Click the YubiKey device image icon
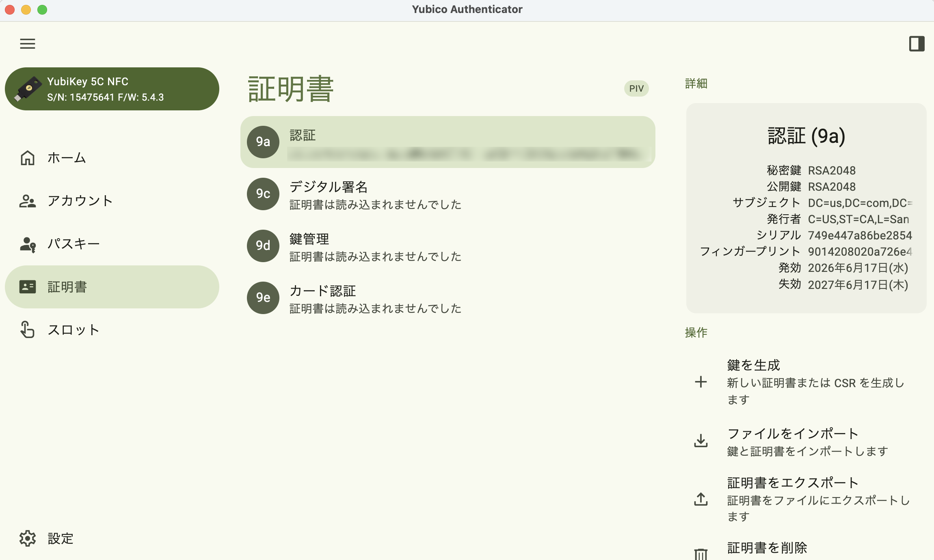 tap(28, 89)
